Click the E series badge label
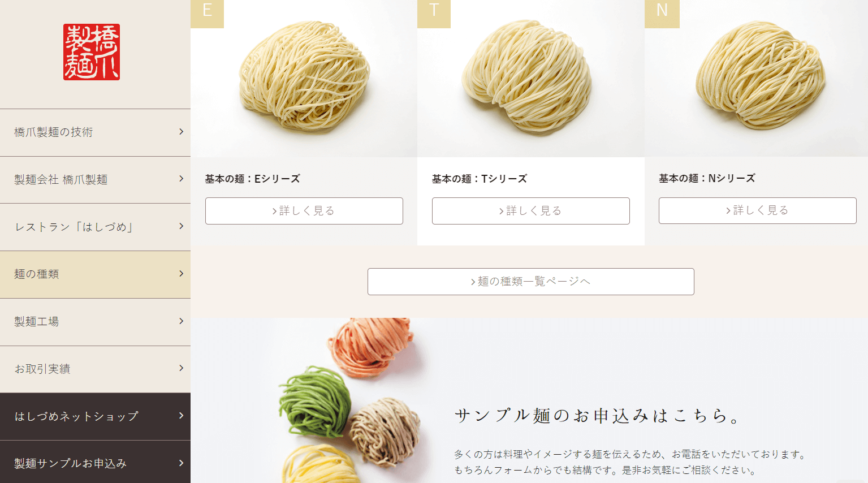Screen dimensions: 868x483 (x=207, y=12)
